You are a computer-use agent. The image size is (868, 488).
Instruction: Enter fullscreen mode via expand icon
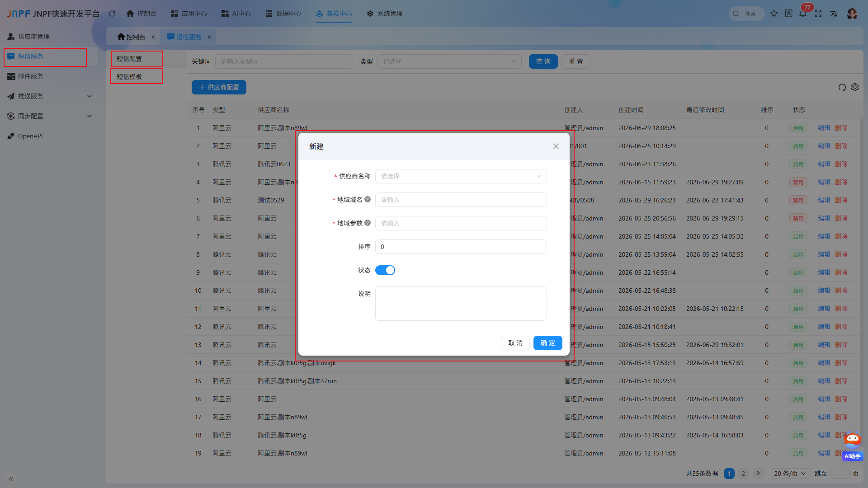(x=818, y=14)
